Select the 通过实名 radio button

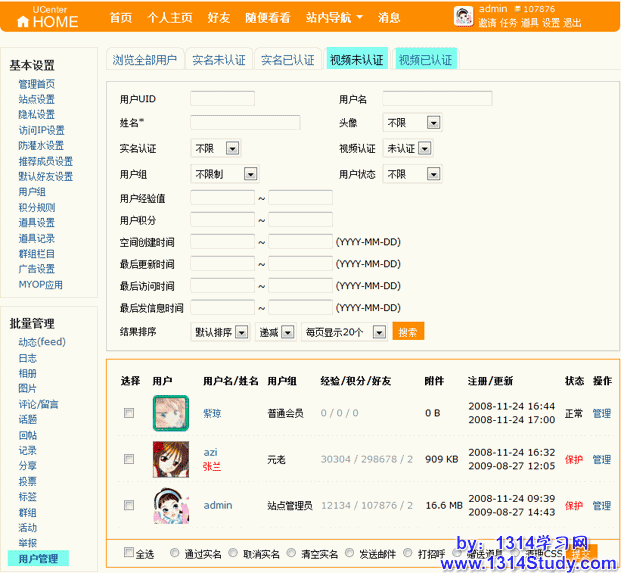click(175, 552)
